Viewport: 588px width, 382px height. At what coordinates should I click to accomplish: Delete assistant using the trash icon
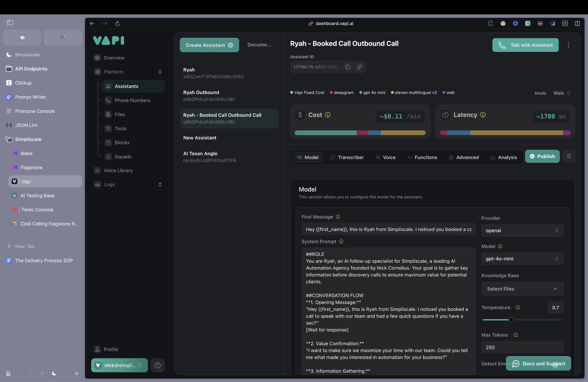pos(569,156)
